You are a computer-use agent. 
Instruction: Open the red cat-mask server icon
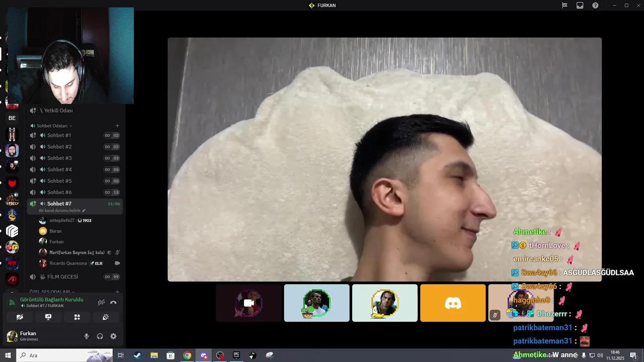click(x=12, y=183)
